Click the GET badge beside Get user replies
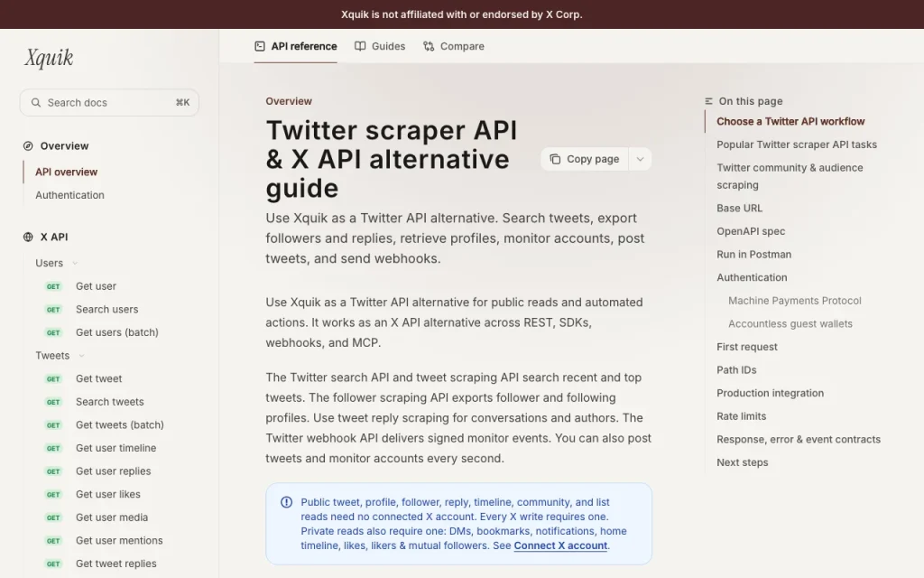 click(x=53, y=471)
